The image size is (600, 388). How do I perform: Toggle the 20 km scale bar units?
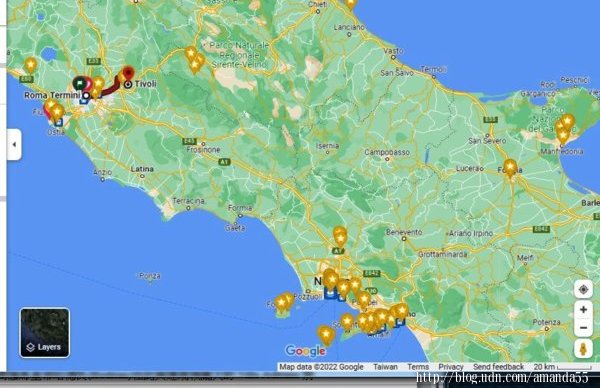click(x=562, y=367)
